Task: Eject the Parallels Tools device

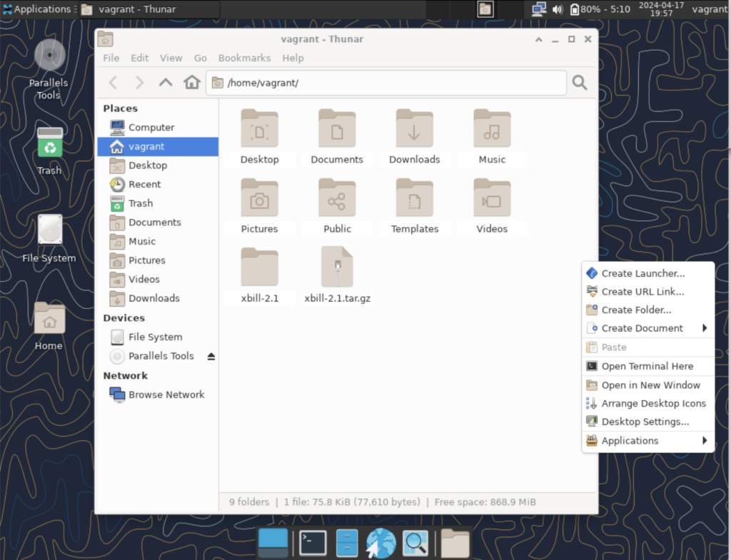Action: (211, 356)
